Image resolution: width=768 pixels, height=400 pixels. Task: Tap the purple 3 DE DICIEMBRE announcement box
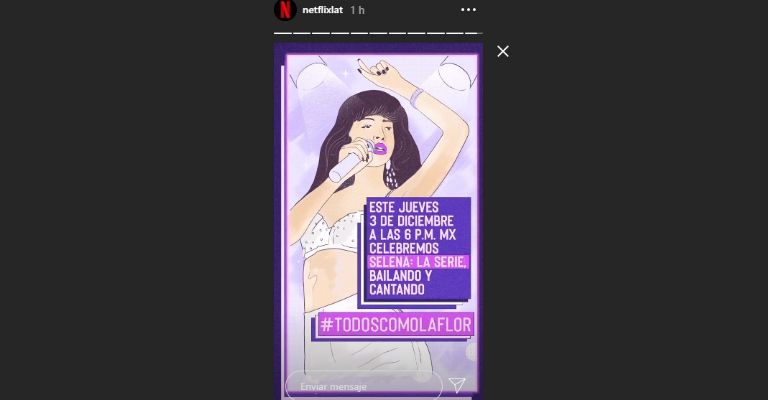pyautogui.click(x=418, y=248)
